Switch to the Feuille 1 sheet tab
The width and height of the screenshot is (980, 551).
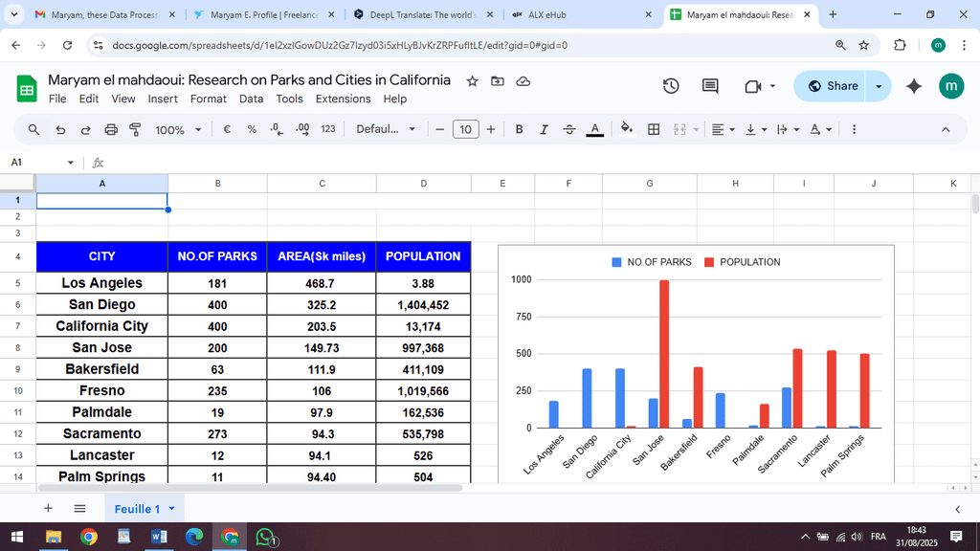click(x=137, y=509)
